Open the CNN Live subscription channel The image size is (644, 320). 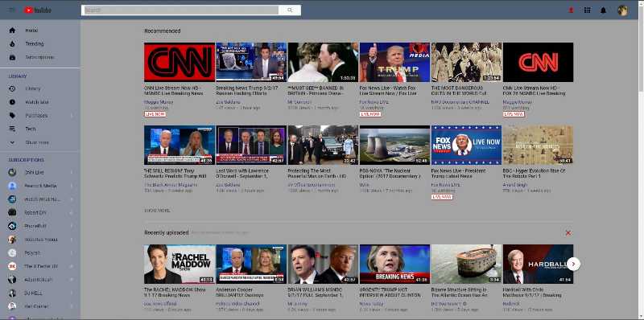click(x=40, y=172)
